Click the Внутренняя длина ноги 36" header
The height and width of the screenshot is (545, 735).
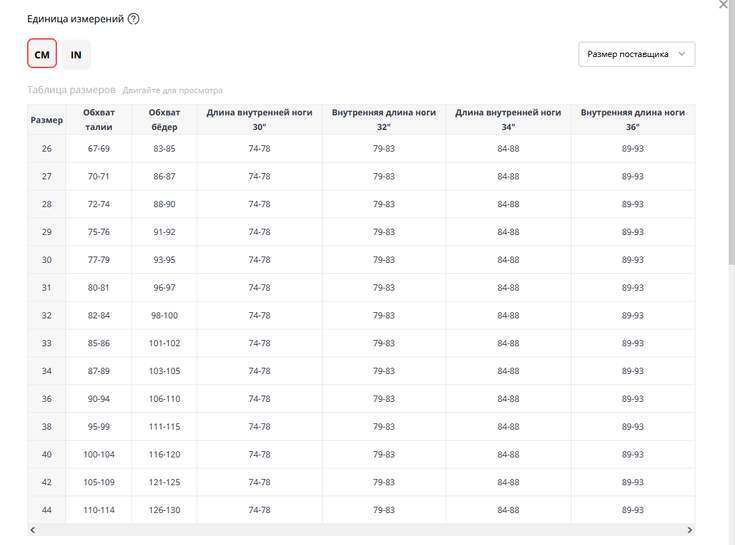632,120
